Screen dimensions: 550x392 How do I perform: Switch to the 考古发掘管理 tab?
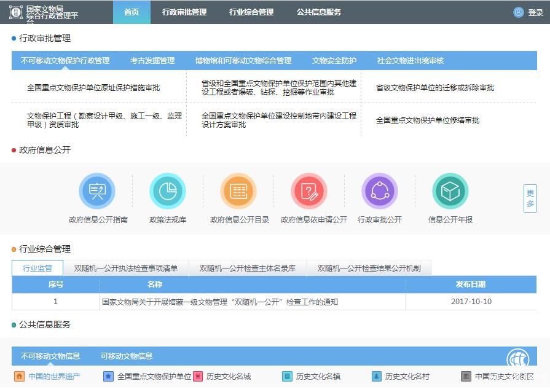(152, 61)
